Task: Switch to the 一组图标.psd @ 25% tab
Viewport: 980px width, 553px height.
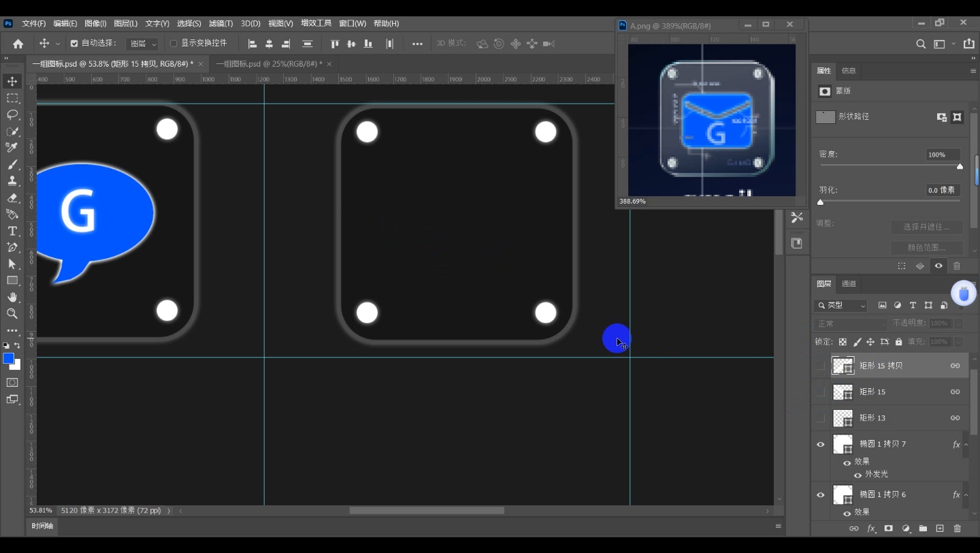Action: (269, 64)
